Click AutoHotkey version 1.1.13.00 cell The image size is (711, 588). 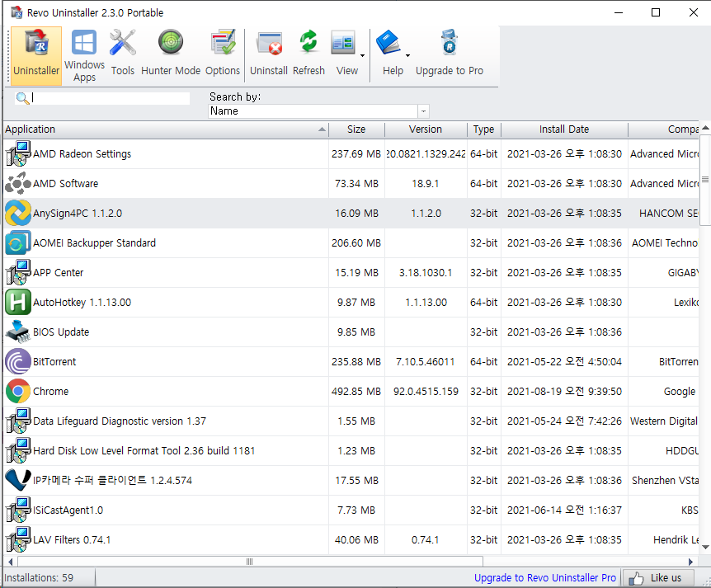pyautogui.click(x=426, y=303)
